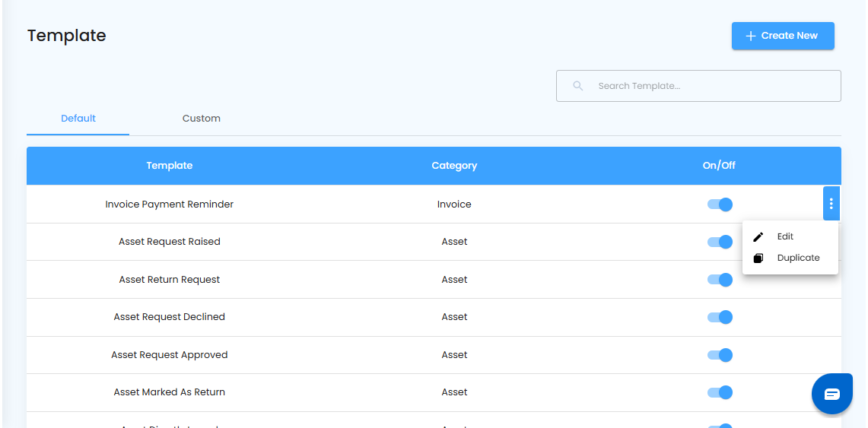The height and width of the screenshot is (428, 868).
Task: Click the Duplicate copy icon in popup
Action: (758, 258)
